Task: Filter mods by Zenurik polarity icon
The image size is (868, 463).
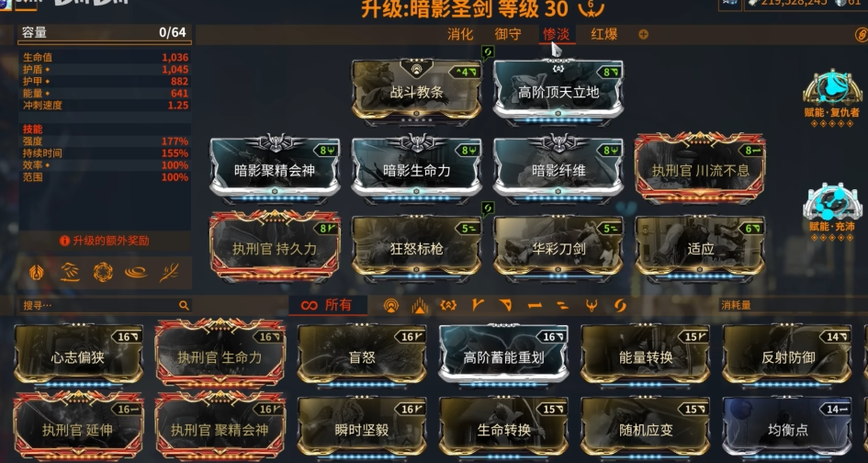Action: [562, 305]
